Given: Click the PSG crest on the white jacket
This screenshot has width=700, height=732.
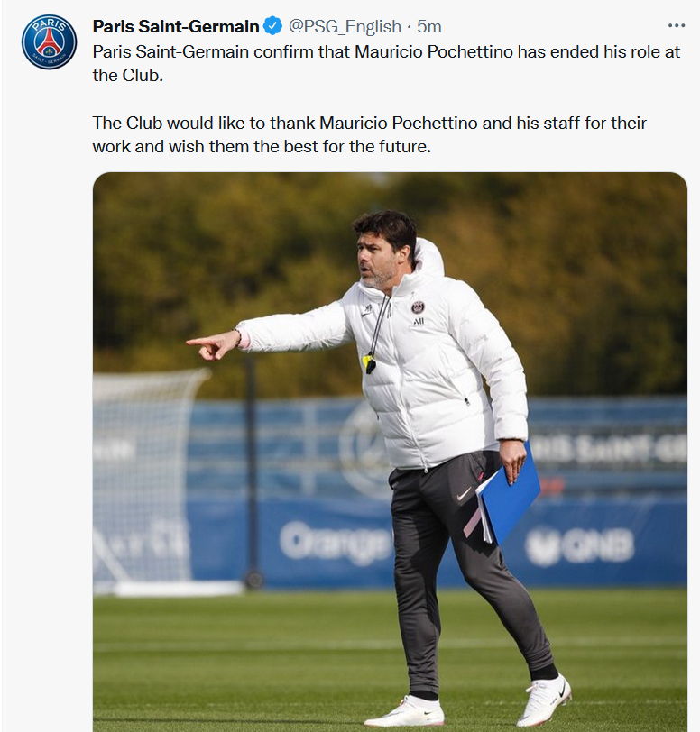Looking at the screenshot, I should (418, 307).
